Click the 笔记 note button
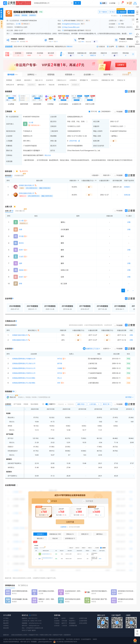The height and width of the screenshot is (644, 140). tap(112, 12)
